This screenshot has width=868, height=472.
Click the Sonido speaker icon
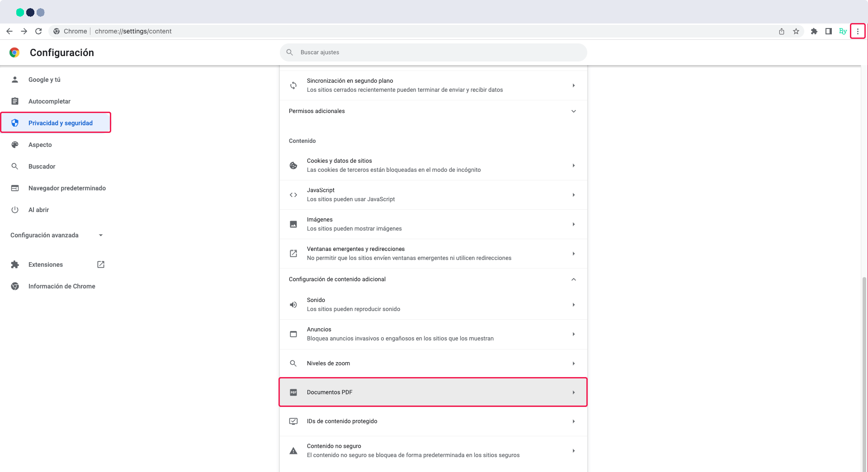pyautogui.click(x=294, y=304)
